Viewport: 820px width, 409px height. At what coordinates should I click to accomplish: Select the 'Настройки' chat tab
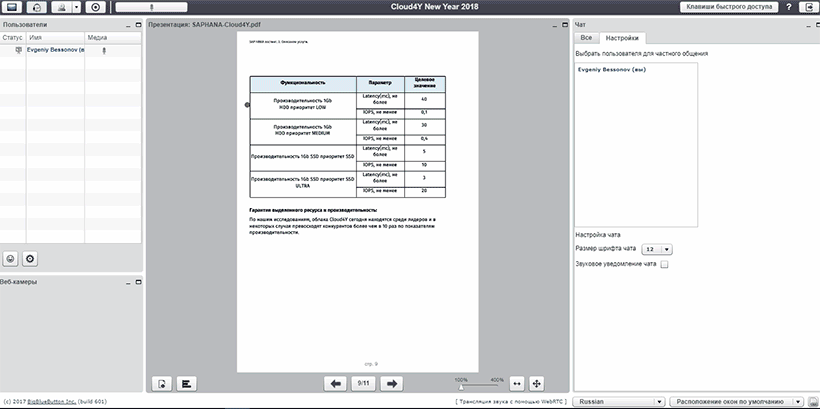(622, 37)
